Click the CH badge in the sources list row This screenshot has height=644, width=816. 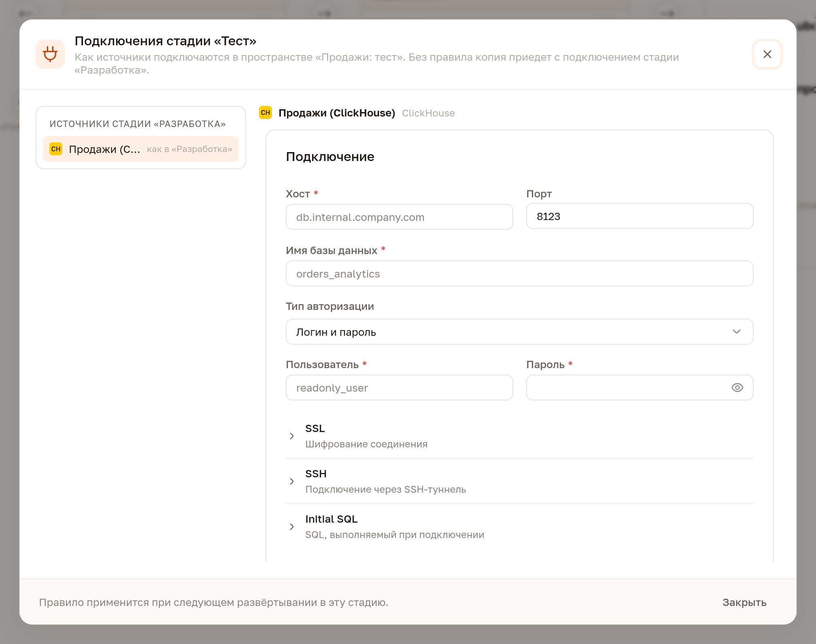pyautogui.click(x=56, y=149)
